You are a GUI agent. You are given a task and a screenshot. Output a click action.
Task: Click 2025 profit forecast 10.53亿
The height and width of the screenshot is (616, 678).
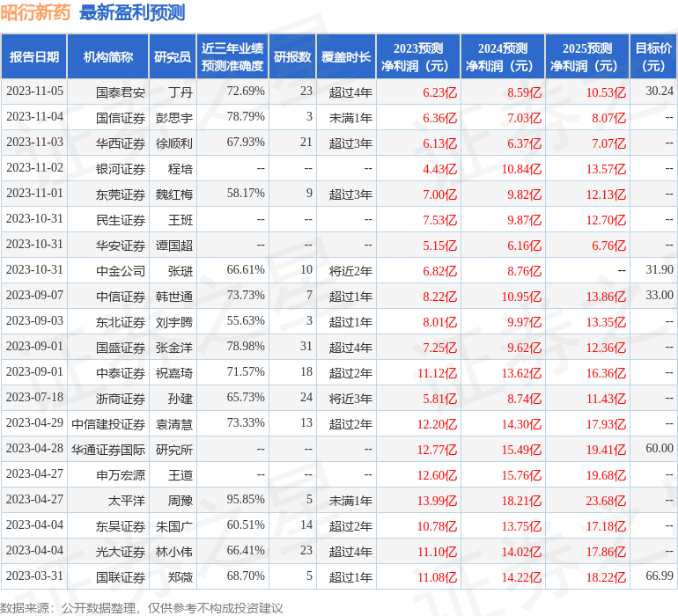click(x=606, y=92)
